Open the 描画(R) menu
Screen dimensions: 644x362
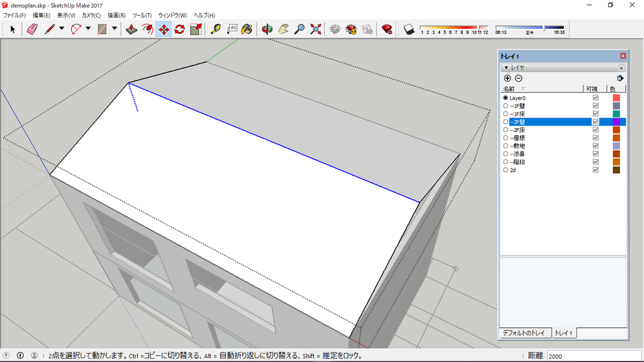116,15
